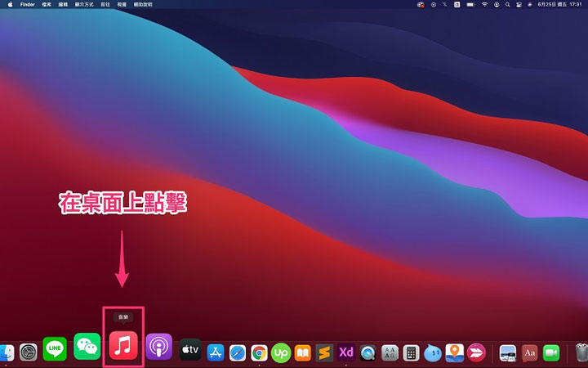This screenshot has width=588, height=368.
Task: Open the 顯示方式 (View) menu
Action: tap(84, 5)
